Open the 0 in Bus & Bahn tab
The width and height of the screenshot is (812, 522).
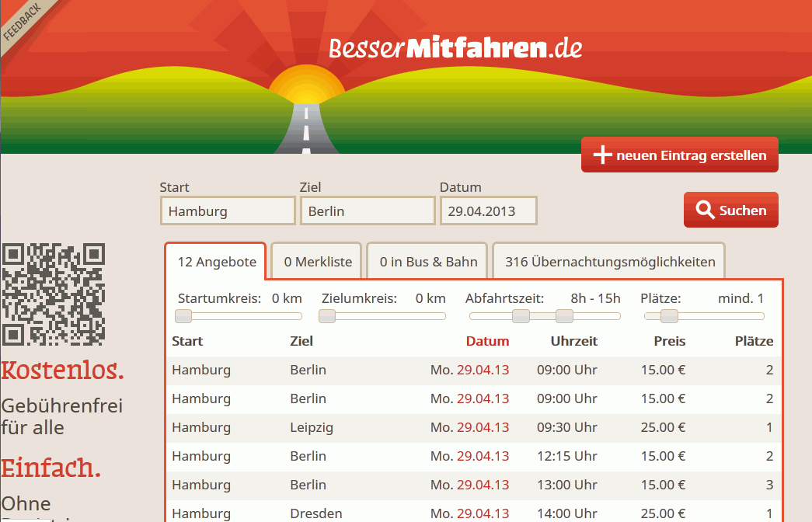(428, 262)
